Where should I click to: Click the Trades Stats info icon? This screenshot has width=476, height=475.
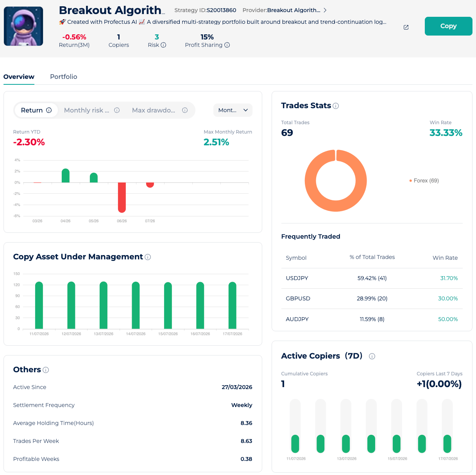[336, 106]
